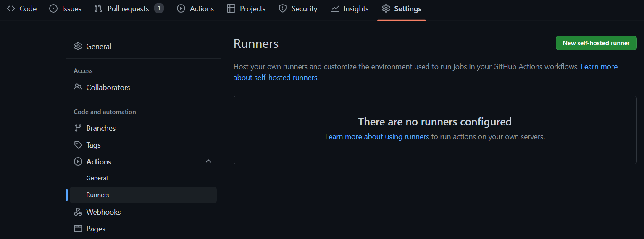Switch to the Issues tab

66,9
